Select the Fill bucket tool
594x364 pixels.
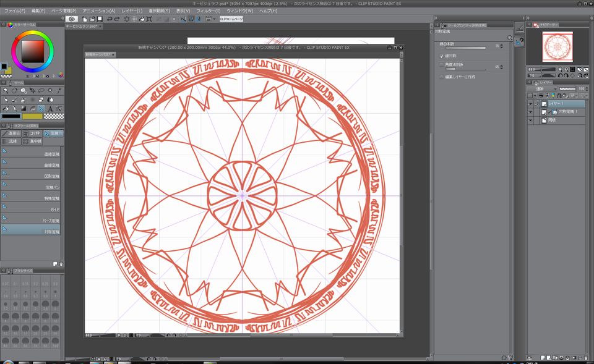(6, 109)
